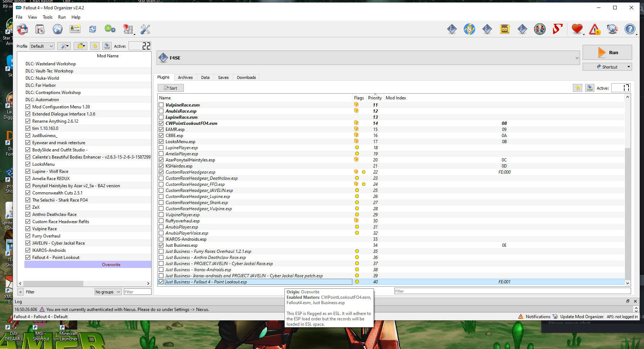Image resolution: width=644 pixels, height=349 pixels.
Task: Open the Nexus globe browser icon
Action: [57, 29]
